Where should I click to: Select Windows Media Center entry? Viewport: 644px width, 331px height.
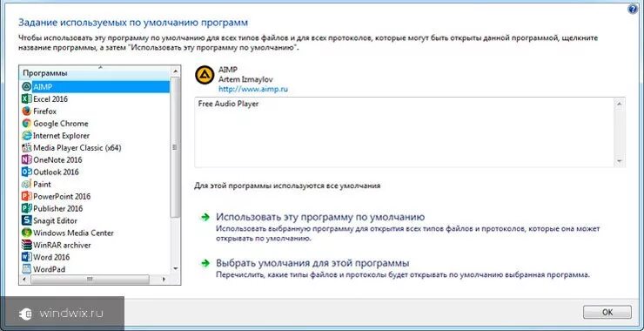(73, 233)
